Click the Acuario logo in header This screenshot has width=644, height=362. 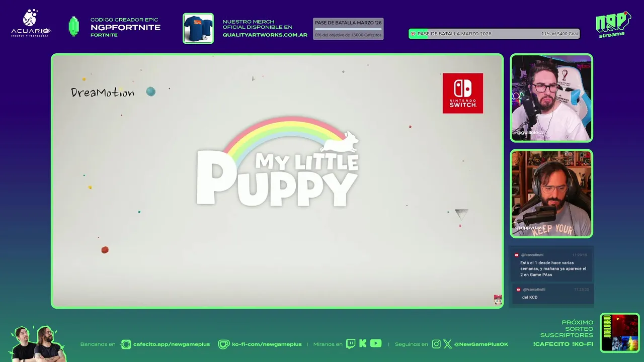(31, 23)
